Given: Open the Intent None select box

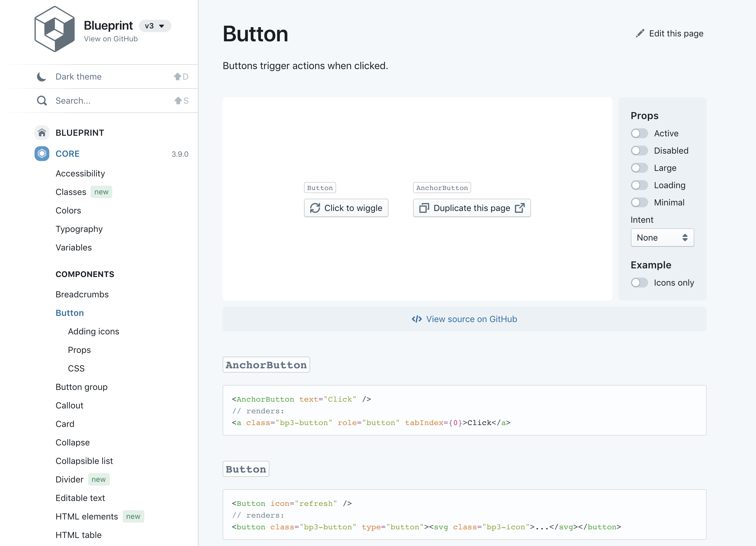Looking at the screenshot, I should point(662,238).
